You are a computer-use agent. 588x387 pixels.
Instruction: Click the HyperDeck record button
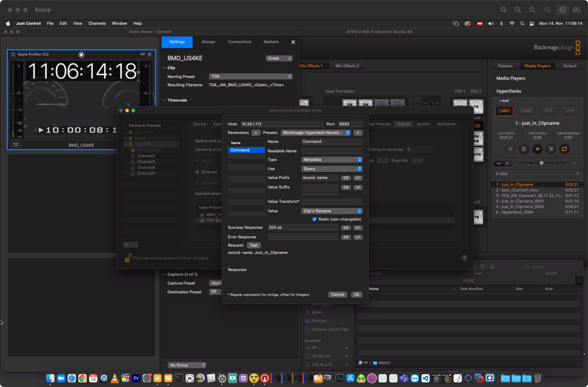coord(510,149)
